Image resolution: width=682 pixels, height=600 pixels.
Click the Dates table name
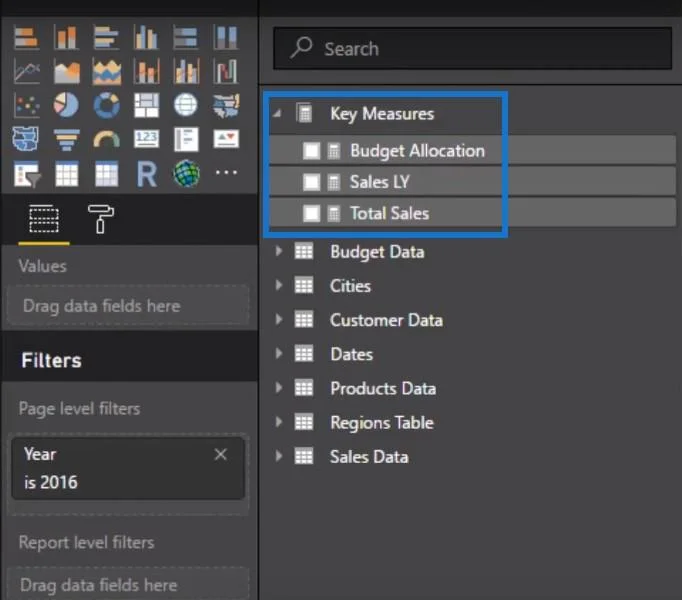(x=352, y=354)
